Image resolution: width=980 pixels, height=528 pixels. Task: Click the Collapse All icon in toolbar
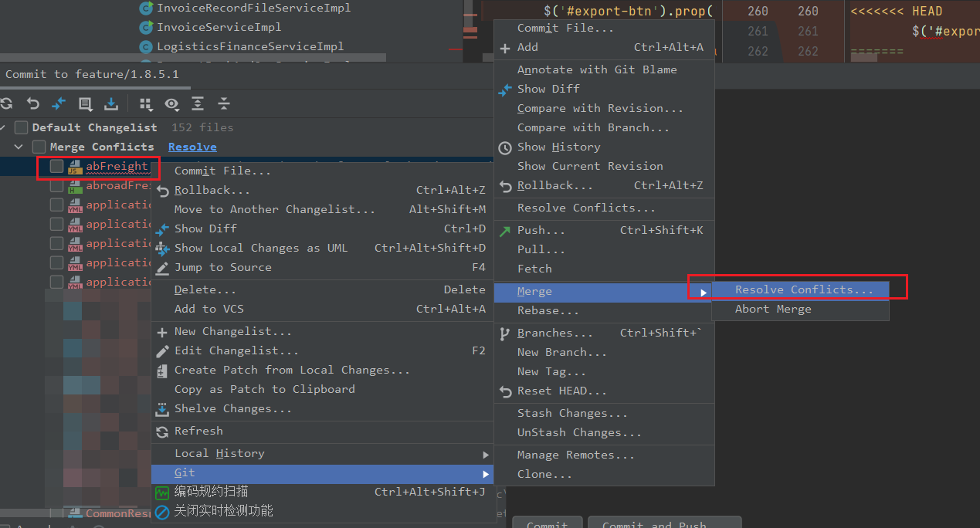pyautogui.click(x=222, y=103)
